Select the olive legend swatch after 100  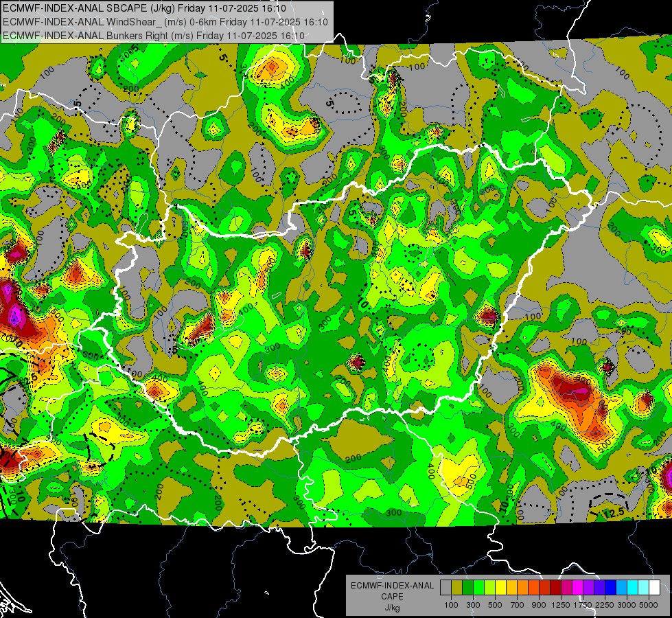click(x=457, y=587)
